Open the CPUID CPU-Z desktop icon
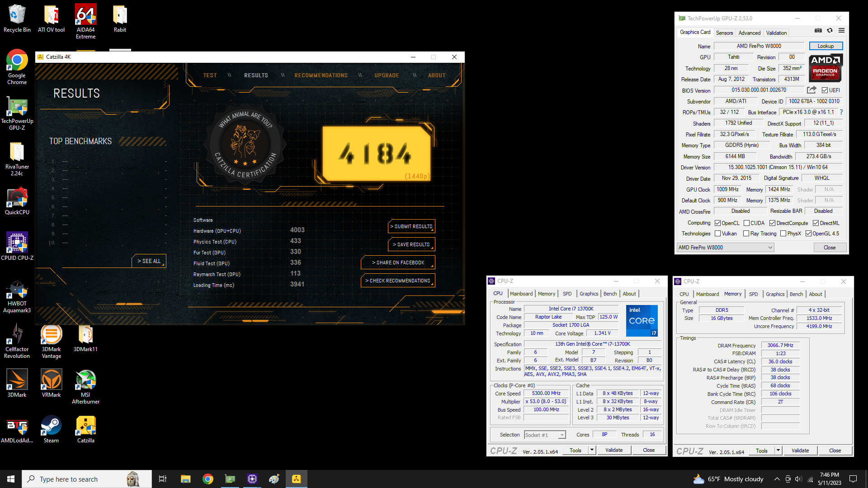The image size is (868, 488). 17,247
